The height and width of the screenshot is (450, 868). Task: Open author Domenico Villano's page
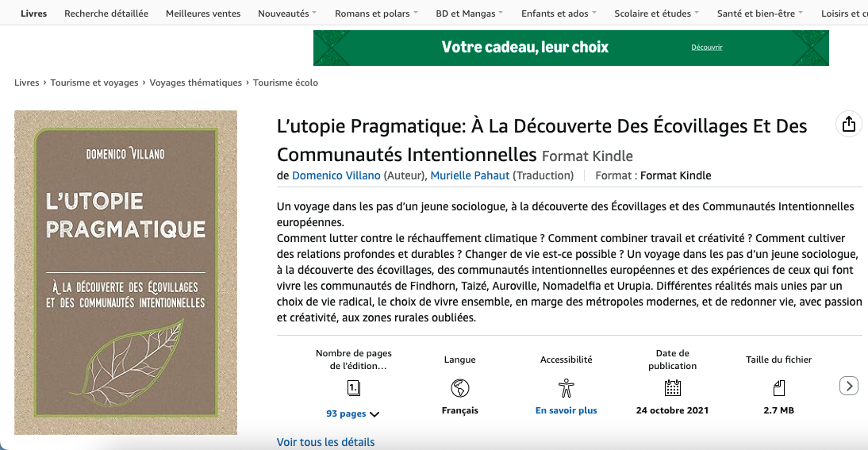(x=336, y=175)
